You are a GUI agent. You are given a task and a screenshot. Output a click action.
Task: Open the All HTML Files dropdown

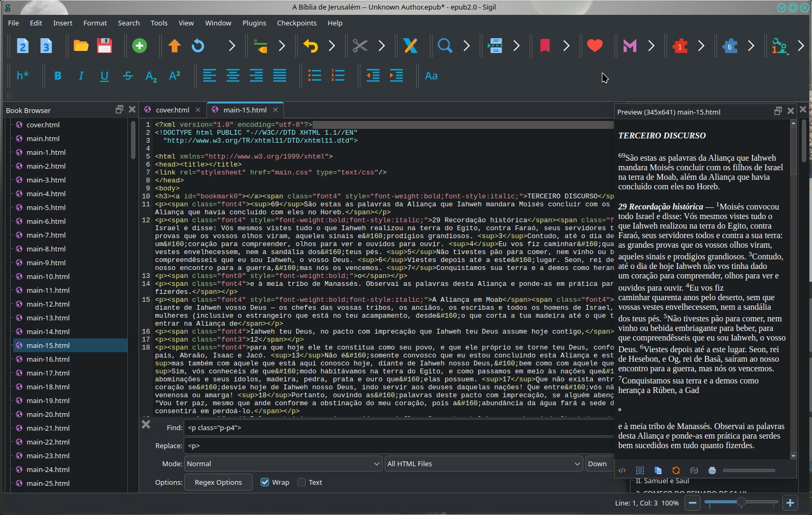pyautogui.click(x=483, y=464)
